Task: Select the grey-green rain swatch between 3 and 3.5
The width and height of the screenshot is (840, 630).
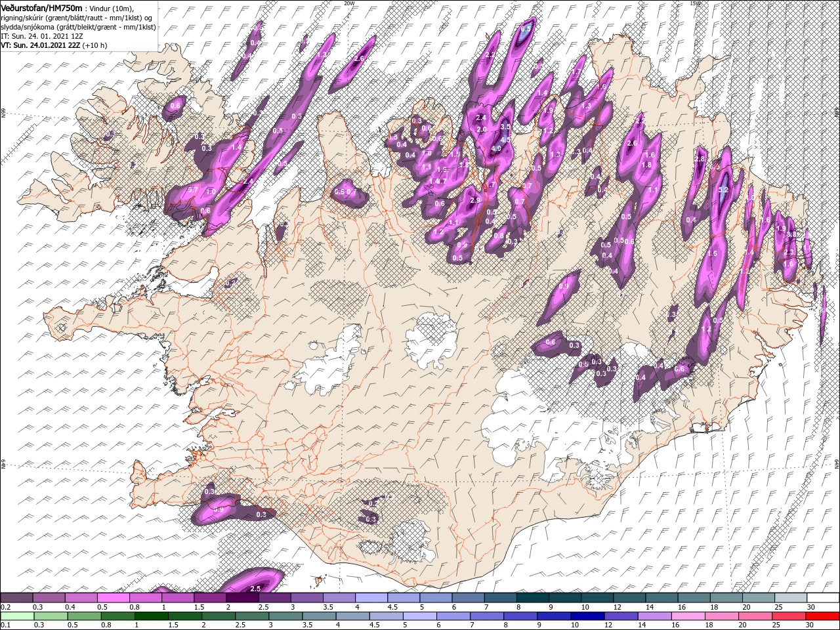Action: [287, 616]
